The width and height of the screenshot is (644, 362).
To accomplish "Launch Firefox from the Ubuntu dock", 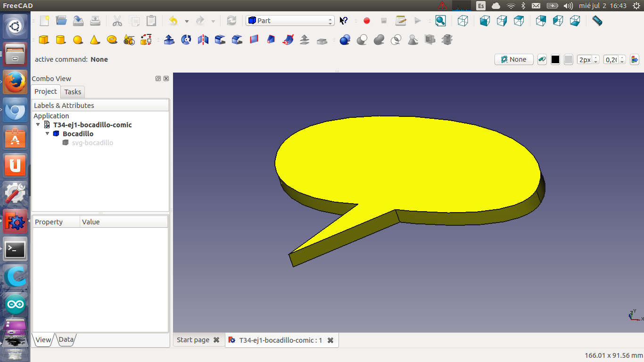I will [15, 82].
